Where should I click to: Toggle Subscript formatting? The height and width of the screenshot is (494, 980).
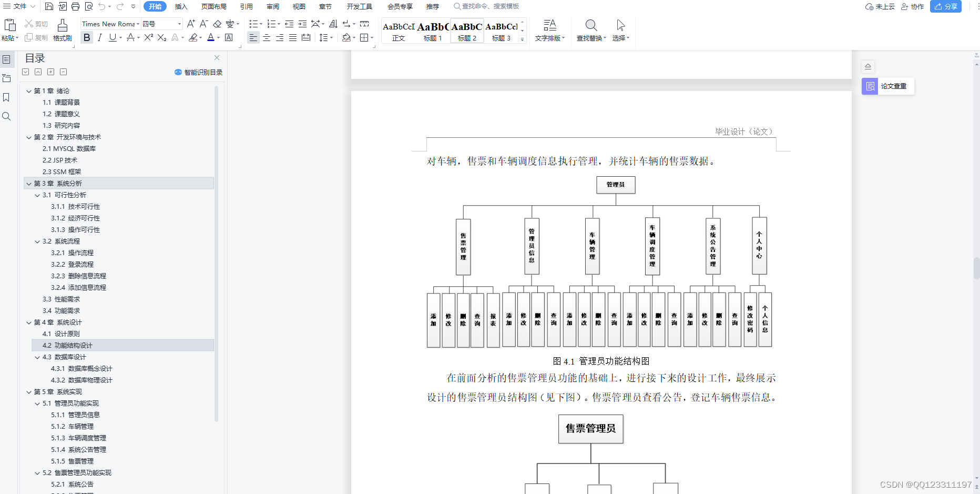pyautogui.click(x=162, y=37)
